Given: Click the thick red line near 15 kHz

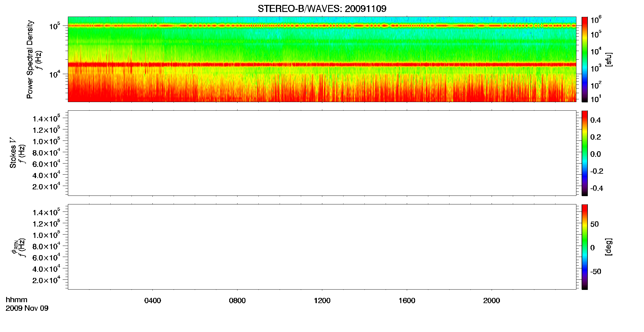Looking at the screenshot, I should click(322, 65).
